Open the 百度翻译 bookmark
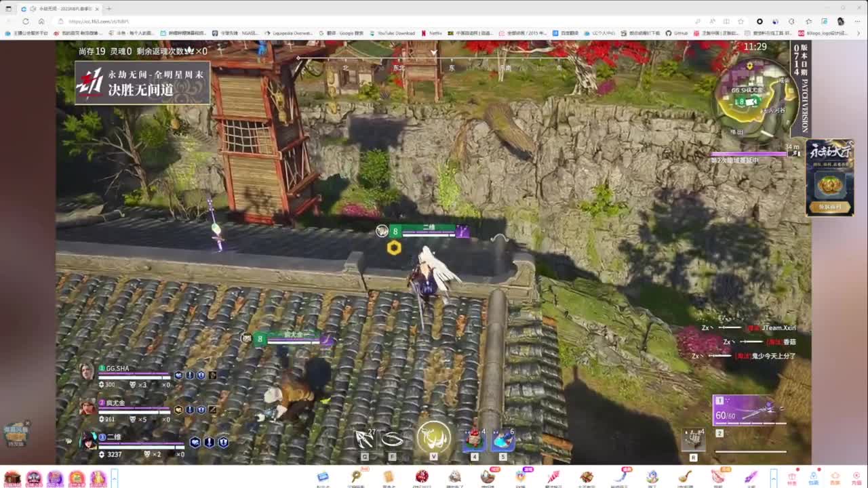The width and height of the screenshot is (868, 488). click(x=566, y=33)
